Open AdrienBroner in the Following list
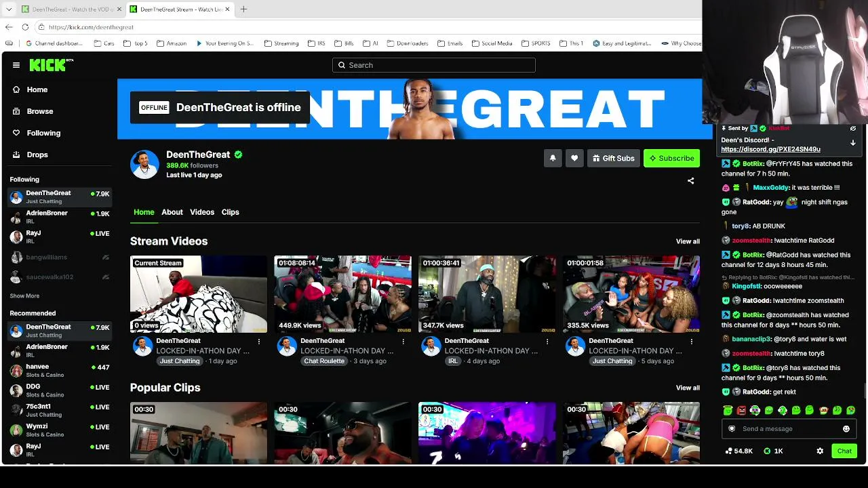868x488 pixels. click(x=60, y=217)
